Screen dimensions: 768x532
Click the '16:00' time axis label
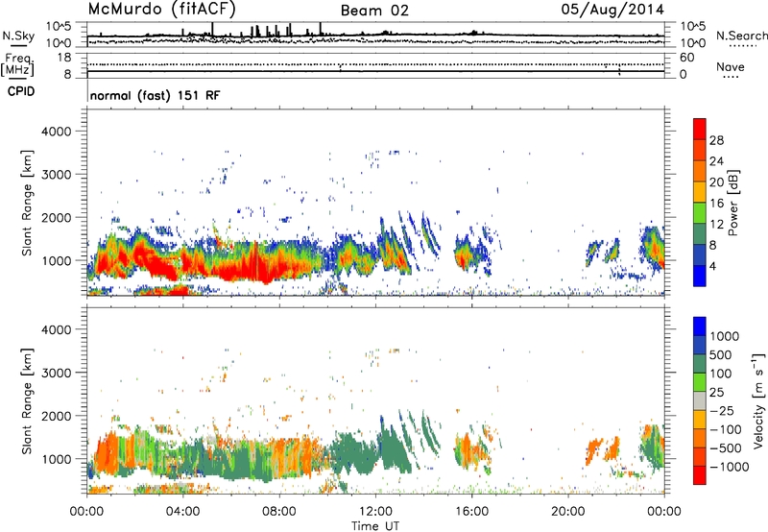(x=471, y=512)
